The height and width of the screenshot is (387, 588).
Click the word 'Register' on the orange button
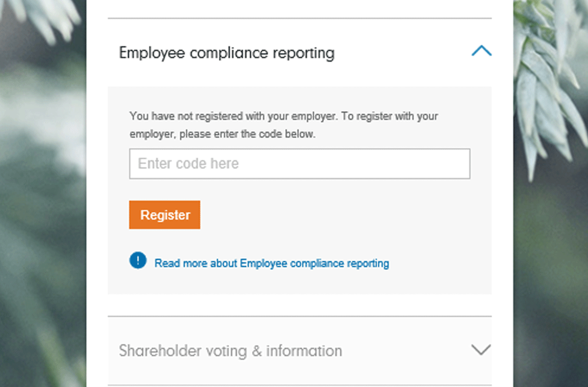pyautogui.click(x=165, y=215)
